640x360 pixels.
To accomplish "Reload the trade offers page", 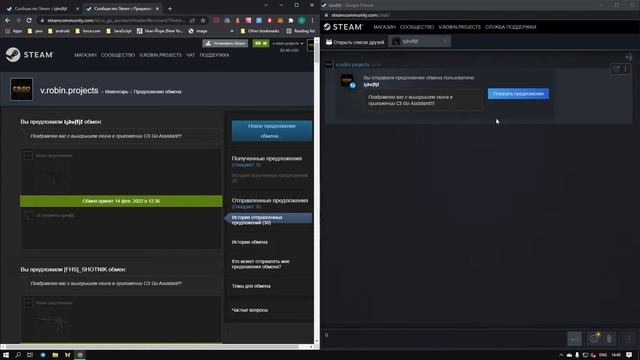I will [29, 20].
